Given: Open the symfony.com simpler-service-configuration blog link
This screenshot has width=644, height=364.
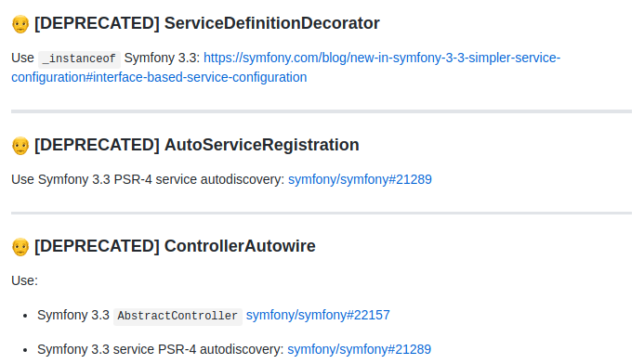Looking at the screenshot, I should click(x=286, y=67).
